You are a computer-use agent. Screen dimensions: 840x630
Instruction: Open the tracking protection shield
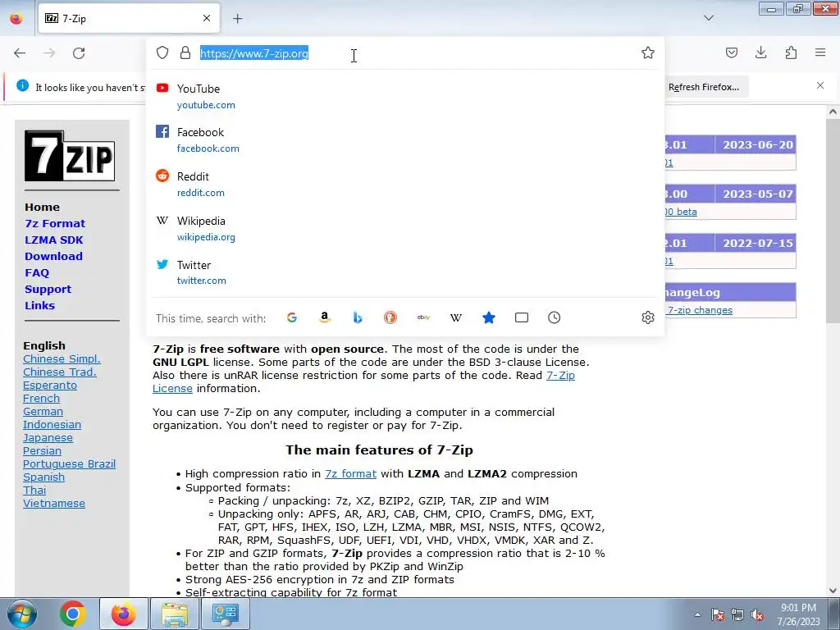click(162, 52)
